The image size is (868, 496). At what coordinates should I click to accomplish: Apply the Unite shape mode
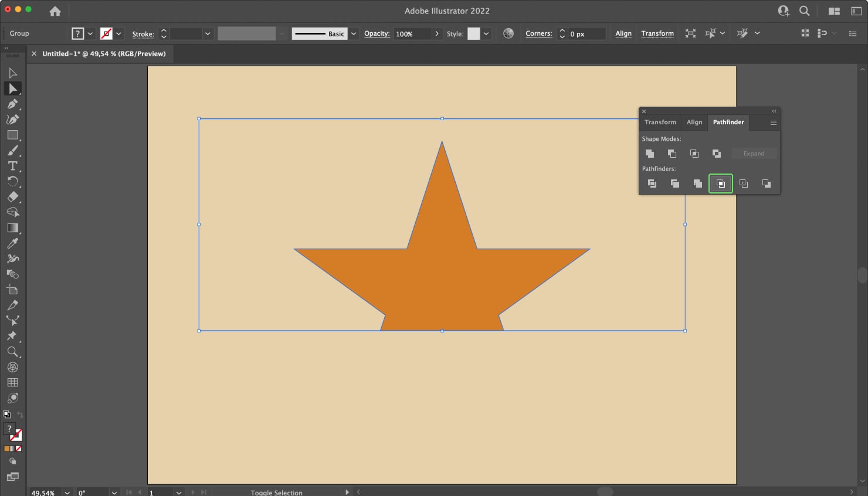click(x=650, y=153)
